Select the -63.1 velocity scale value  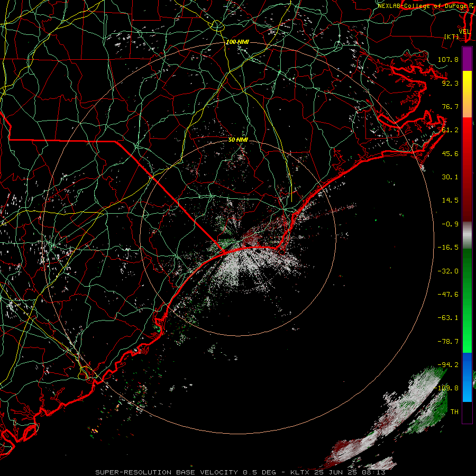pyautogui.click(x=448, y=318)
